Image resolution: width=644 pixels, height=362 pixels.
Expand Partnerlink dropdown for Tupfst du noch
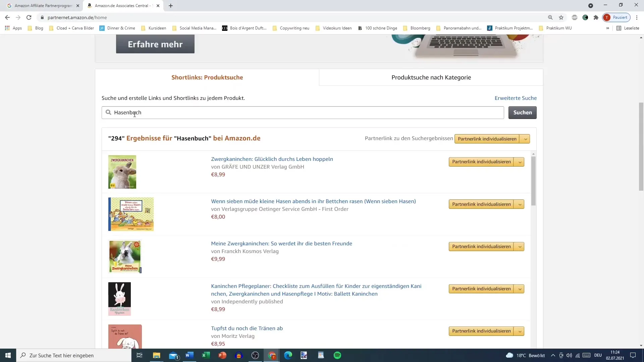pyautogui.click(x=519, y=331)
